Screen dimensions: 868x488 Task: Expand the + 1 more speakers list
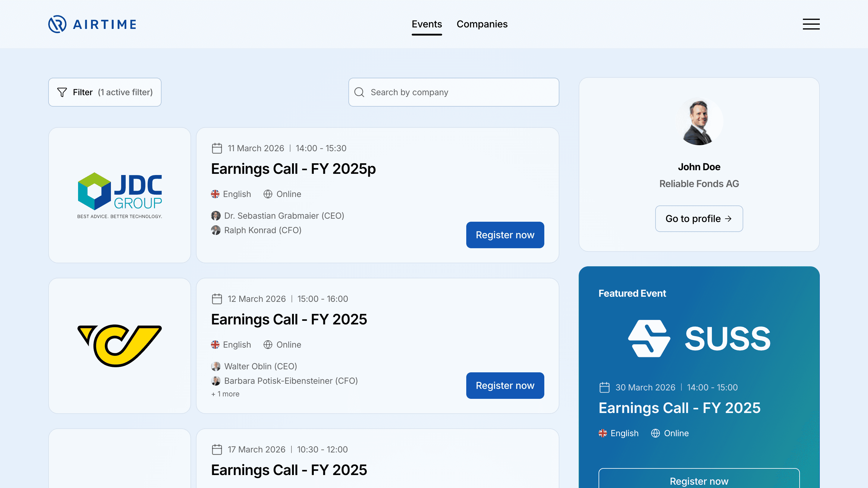(225, 393)
